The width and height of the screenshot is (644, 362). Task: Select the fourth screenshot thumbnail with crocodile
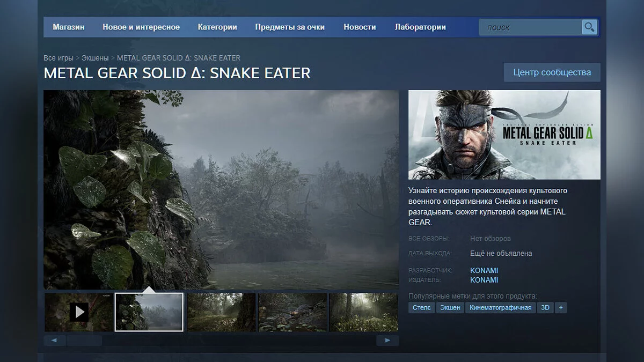[x=292, y=312]
